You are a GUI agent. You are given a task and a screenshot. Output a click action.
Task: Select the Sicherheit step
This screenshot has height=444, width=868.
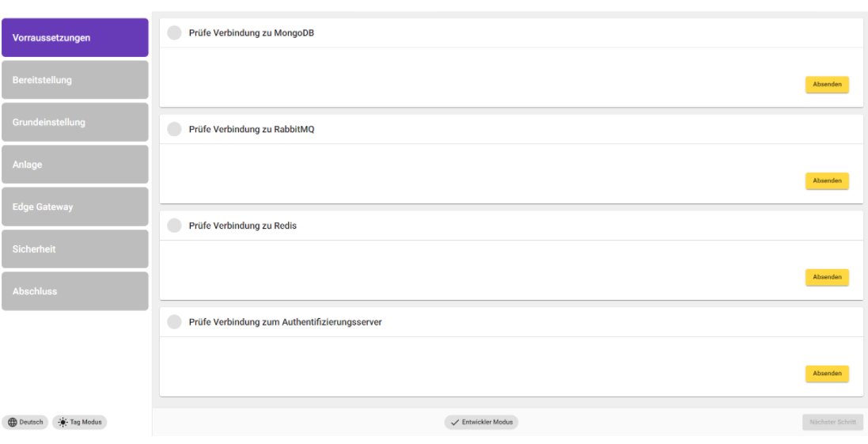pyautogui.click(x=75, y=249)
